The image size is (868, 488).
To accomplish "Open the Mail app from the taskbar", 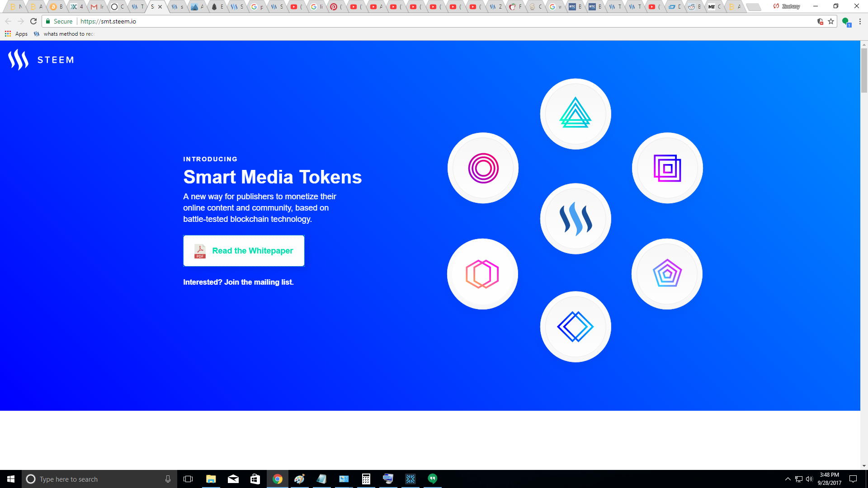I will tap(233, 479).
